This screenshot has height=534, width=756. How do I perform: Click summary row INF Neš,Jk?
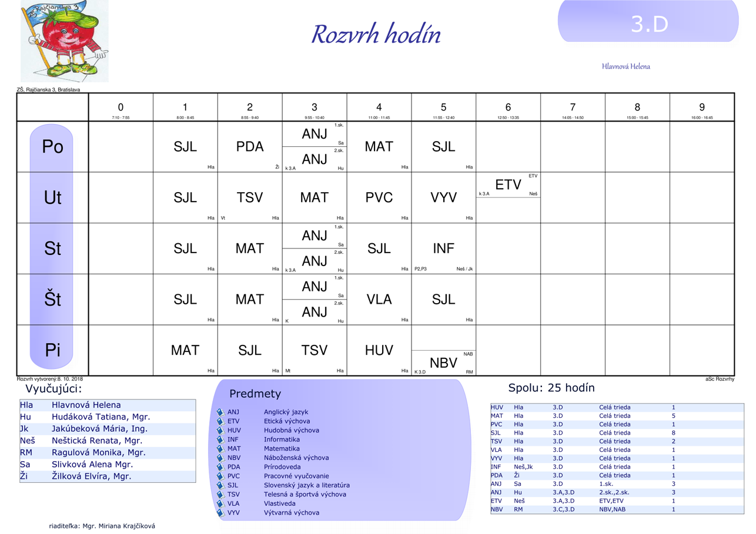point(617,467)
